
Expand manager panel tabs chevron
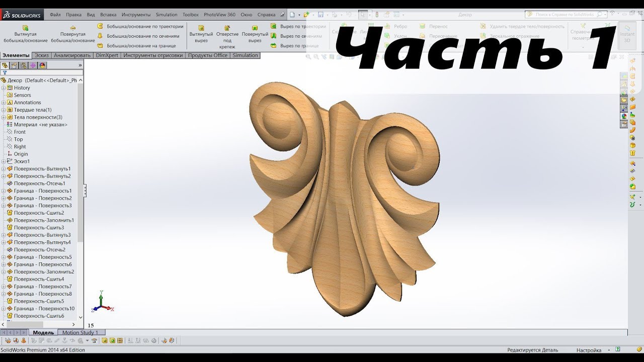(x=79, y=65)
